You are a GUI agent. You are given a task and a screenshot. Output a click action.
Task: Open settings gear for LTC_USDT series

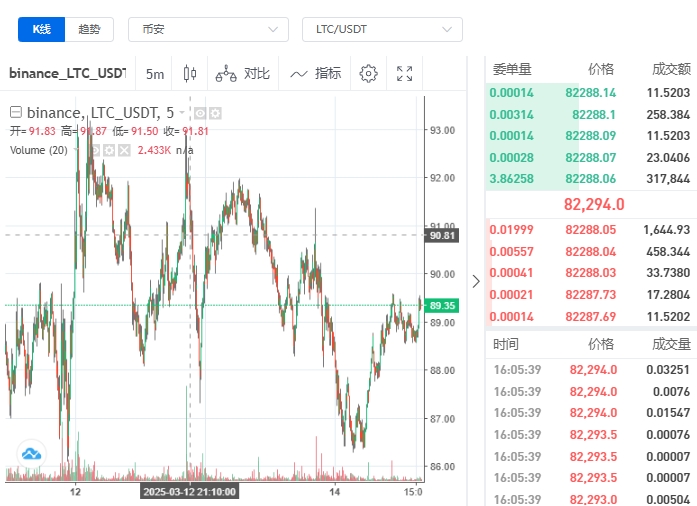pos(215,114)
